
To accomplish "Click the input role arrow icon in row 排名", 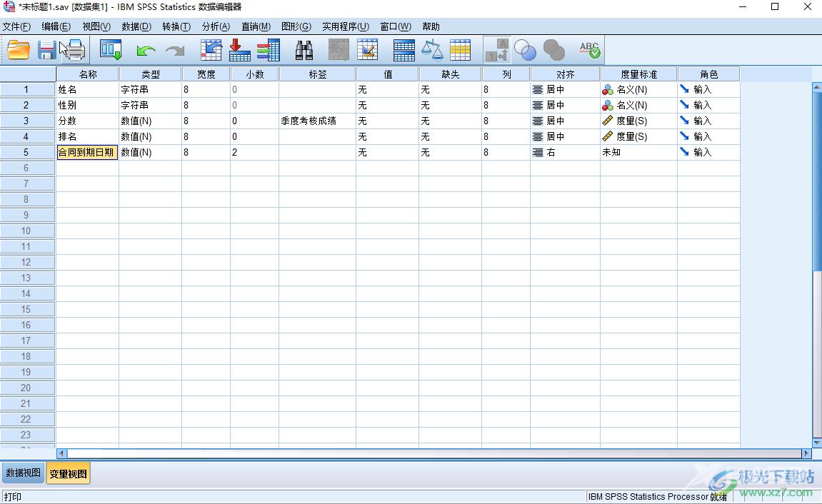I will point(685,136).
